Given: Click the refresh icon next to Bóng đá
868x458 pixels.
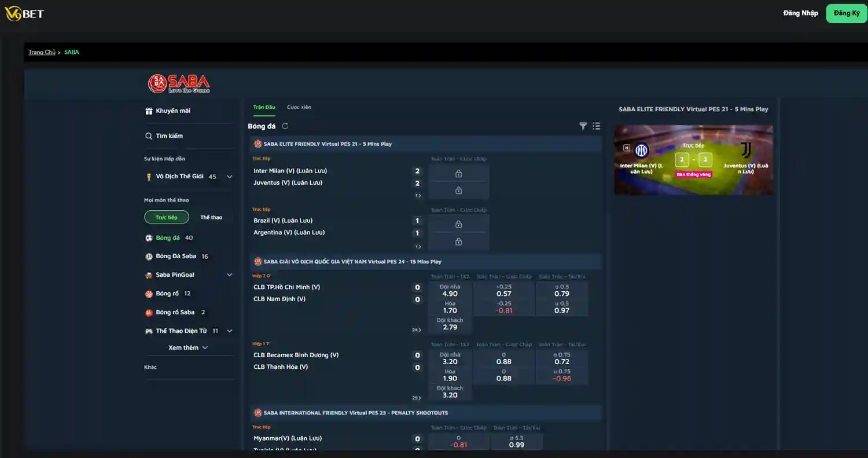Looking at the screenshot, I should [285, 126].
